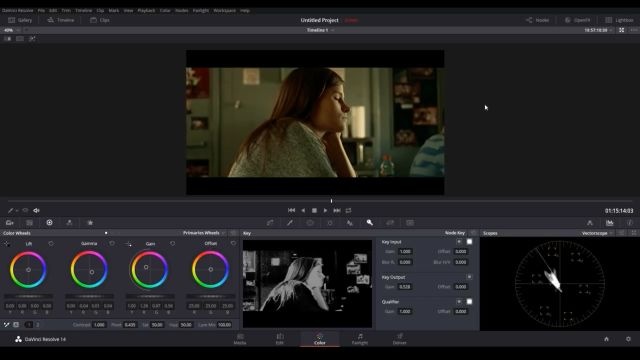Invert the Key Output
The height and width of the screenshot is (360, 640).
tap(469, 277)
